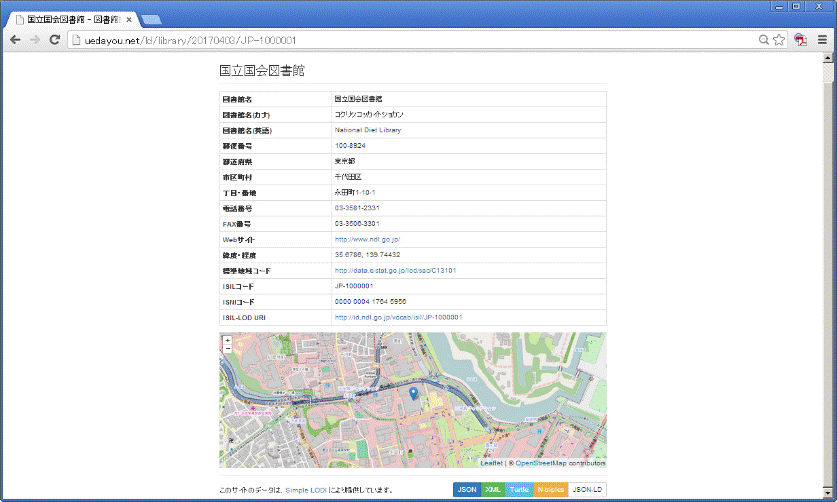Viewport: 837px width, 502px height.
Task: Select FAX number 03-3506-3301
Action: click(357, 223)
